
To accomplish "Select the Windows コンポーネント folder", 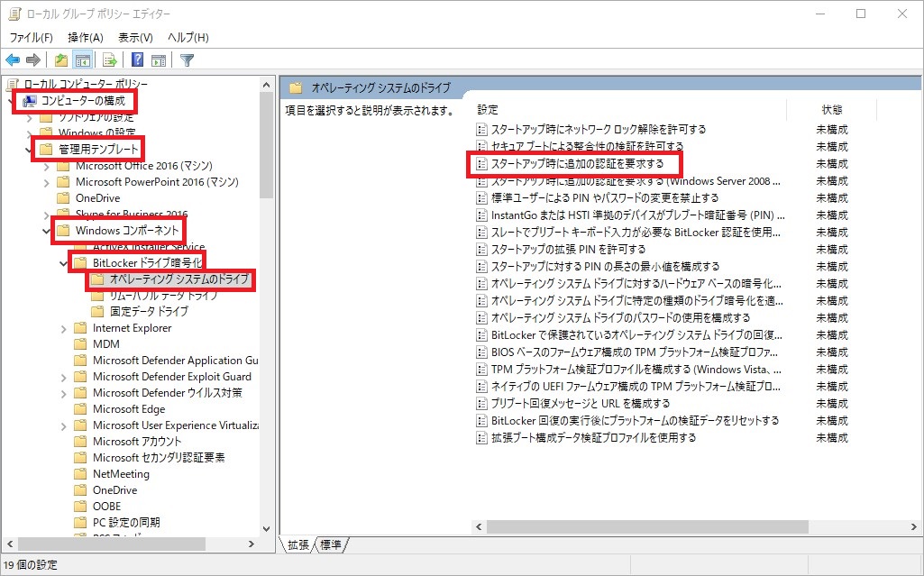I will 127,231.
